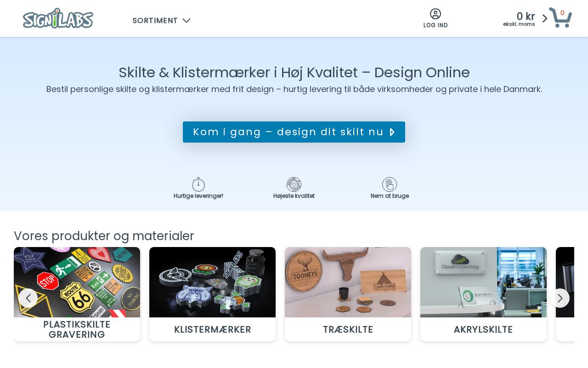Expand the Sortiment dropdown chevron
Screen dimensions: 588x368
[187, 21]
